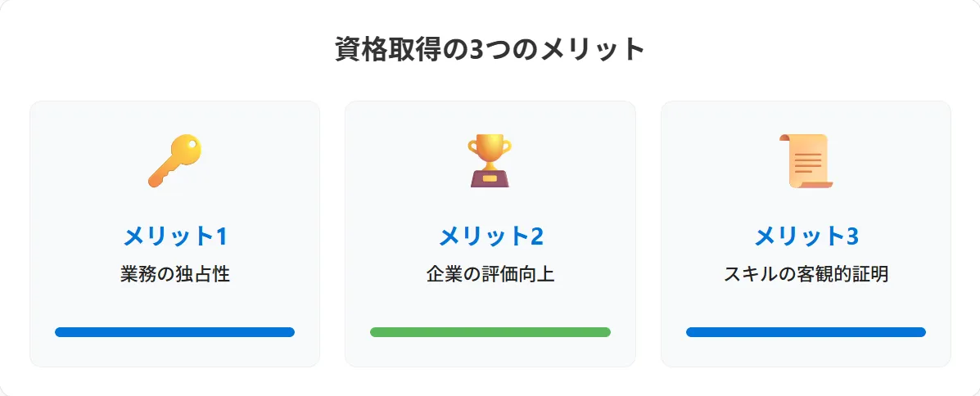Viewport: 980px width, 396px height.
Task: Select the メリット1 heading
Action: (174, 236)
